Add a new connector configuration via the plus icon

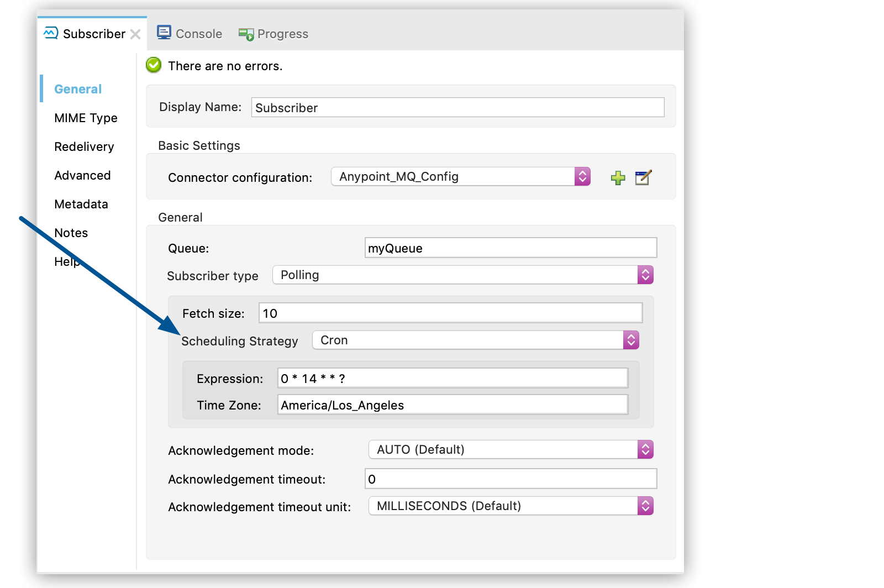point(618,177)
